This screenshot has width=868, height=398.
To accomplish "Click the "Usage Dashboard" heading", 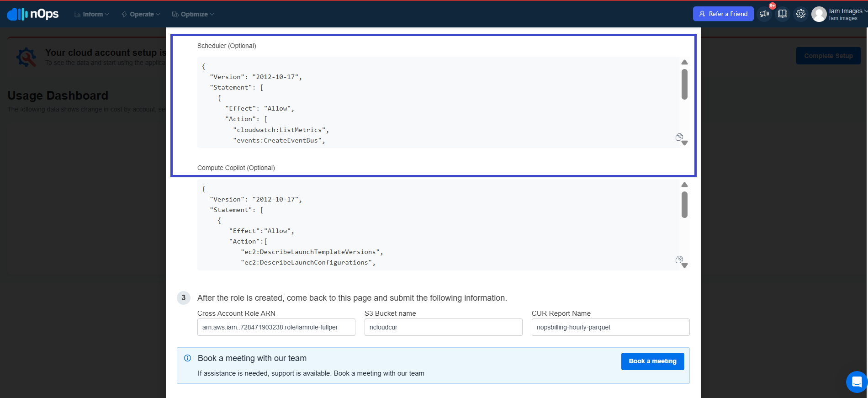I will pyautogui.click(x=58, y=96).
